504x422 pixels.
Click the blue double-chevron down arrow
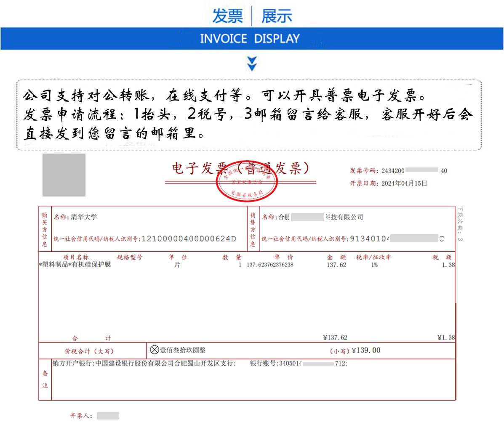pyautogui.click(x=252, y=64)
